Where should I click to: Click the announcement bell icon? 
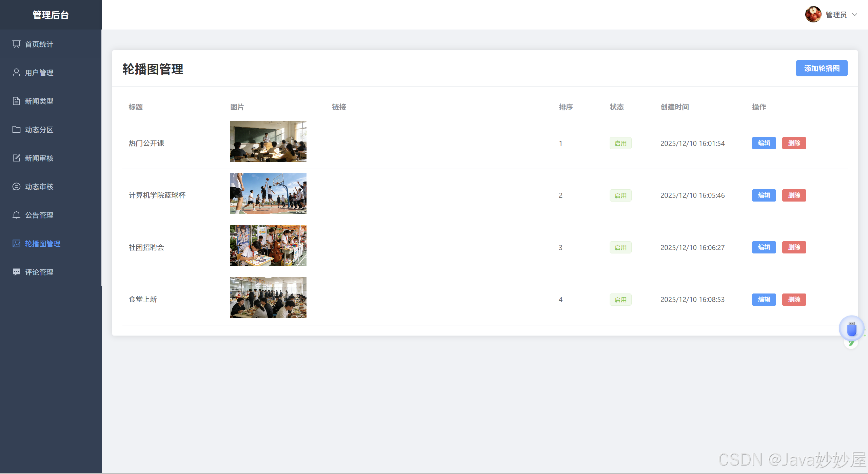click(16, 215)
